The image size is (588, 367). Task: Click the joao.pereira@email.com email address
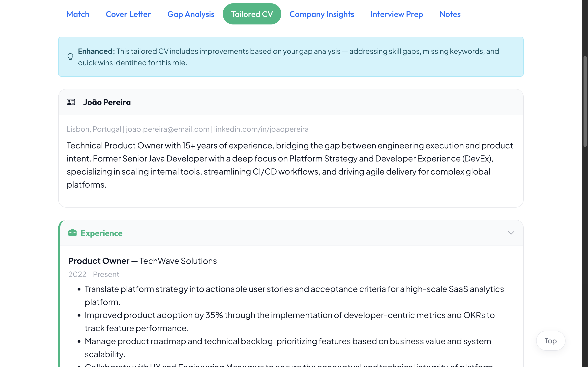pyautogui.click(x=167, y=129)
